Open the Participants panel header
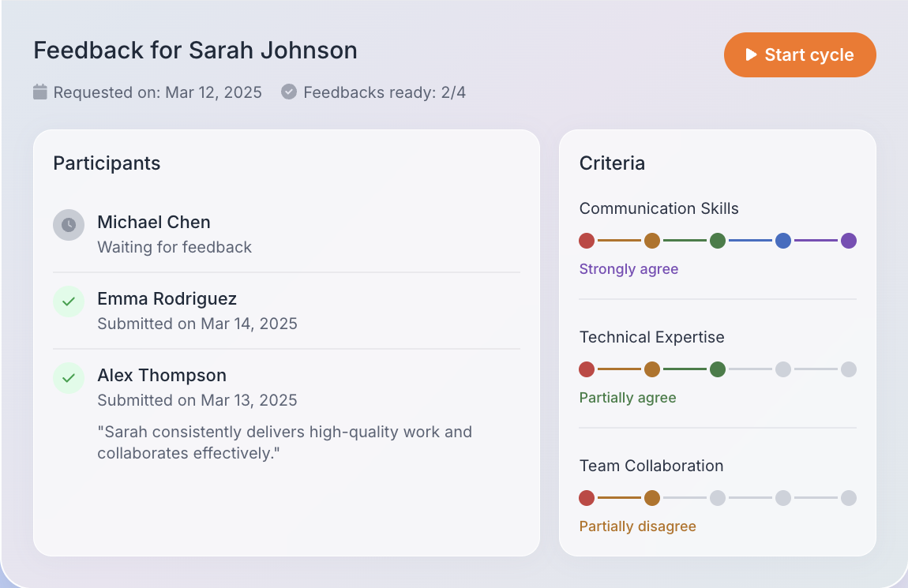The height and width of the screenshot is (588, 908). tap(106, 163)
